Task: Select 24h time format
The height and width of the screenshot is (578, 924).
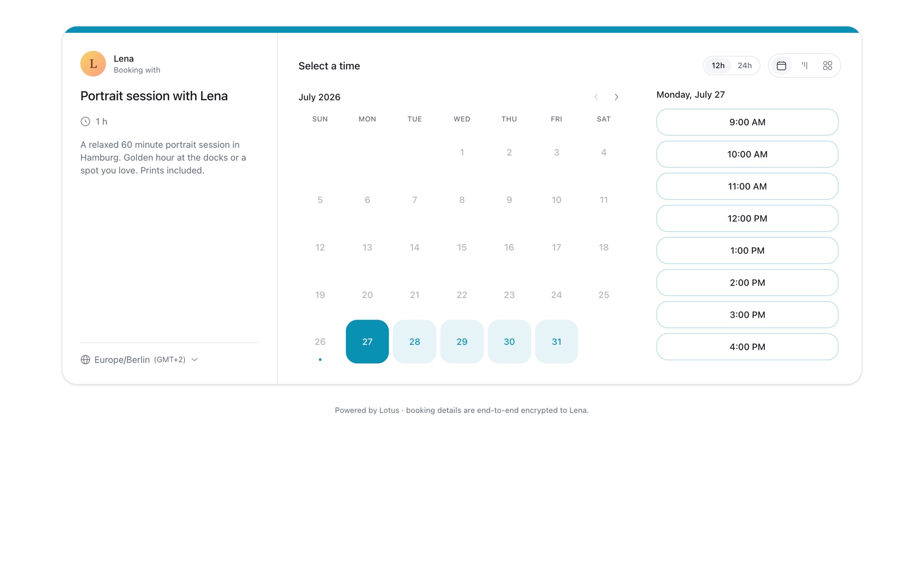Action: (x=744, y=66)
